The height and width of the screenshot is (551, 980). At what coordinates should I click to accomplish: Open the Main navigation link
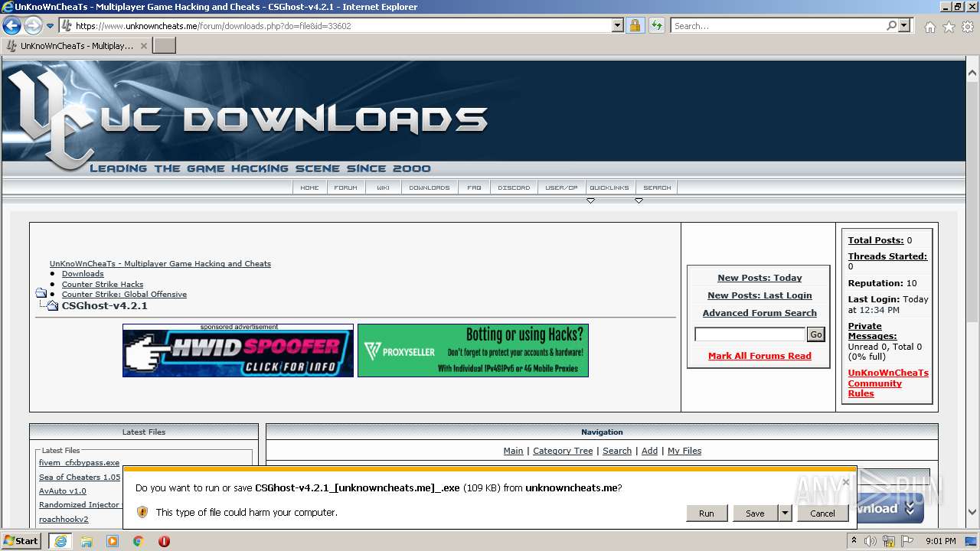click(513, 451)
